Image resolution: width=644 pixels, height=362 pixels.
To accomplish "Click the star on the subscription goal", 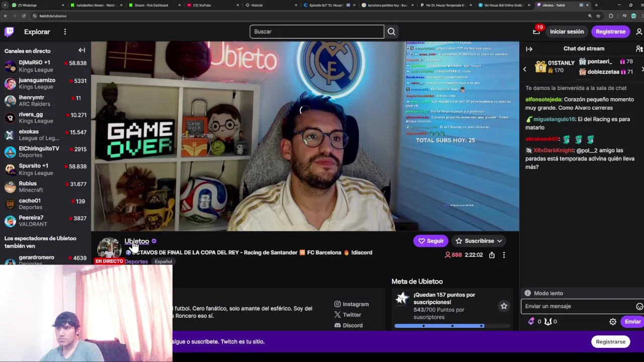I will pos(504,306).
